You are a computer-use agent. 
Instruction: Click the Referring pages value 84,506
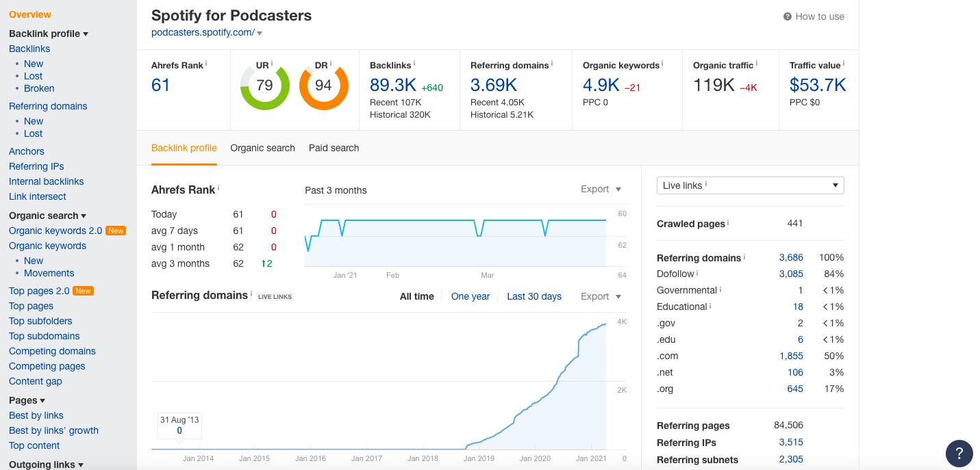click(789, 426)
